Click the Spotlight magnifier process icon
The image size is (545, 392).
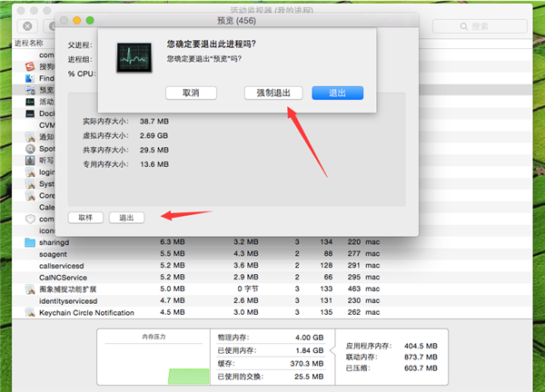point(31,148)
